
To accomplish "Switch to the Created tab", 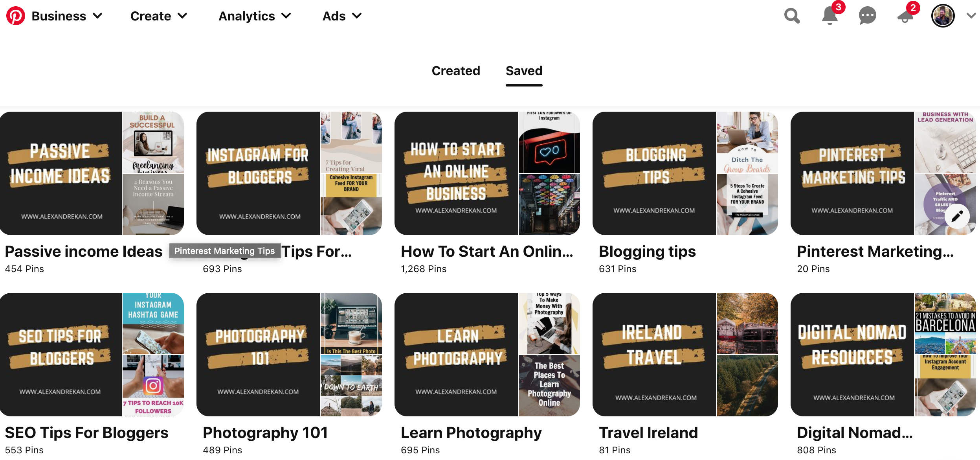I will point(456,71).
